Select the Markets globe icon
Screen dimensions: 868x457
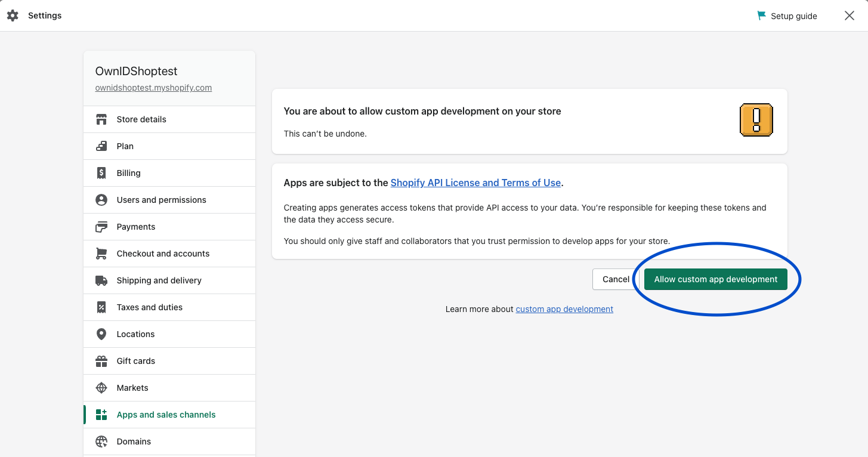click(101, 387)
